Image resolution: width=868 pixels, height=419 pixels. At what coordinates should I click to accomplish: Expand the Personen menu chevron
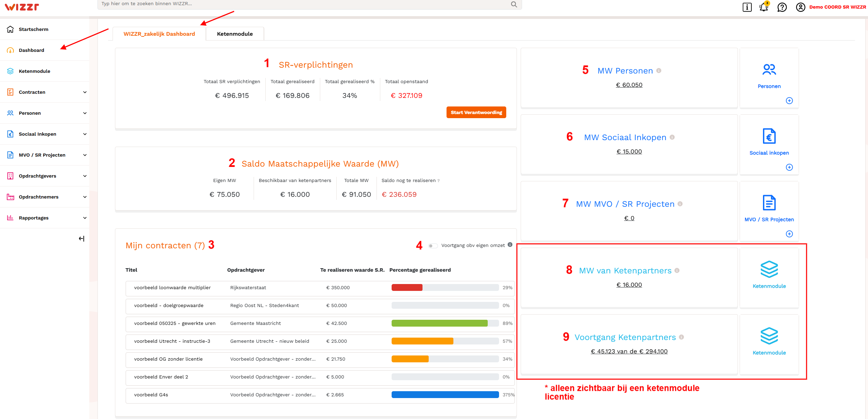coord(85,113)
